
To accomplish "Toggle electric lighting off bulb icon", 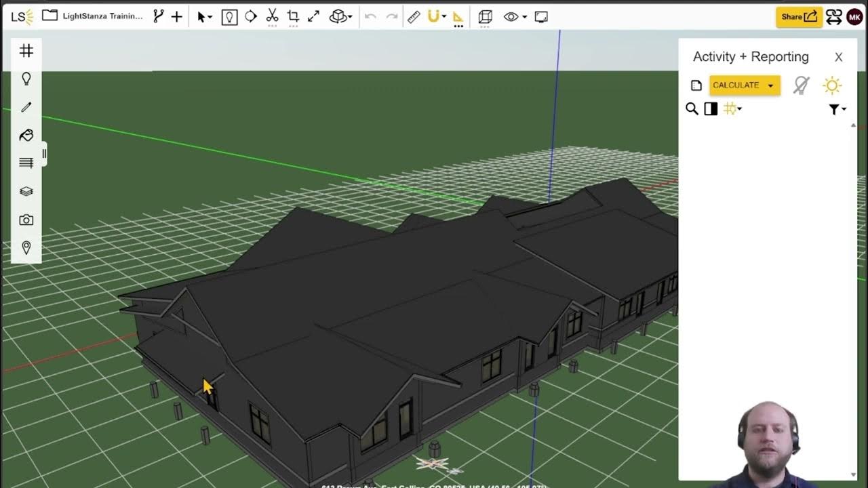I will coord(801,85).
